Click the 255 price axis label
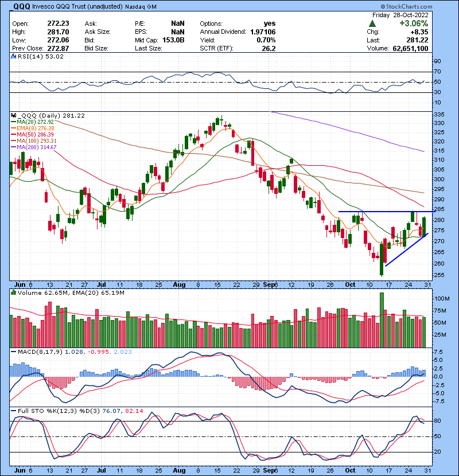Viewport: 459px width, 476px height. pyautogui.click(x=439, y=275)
